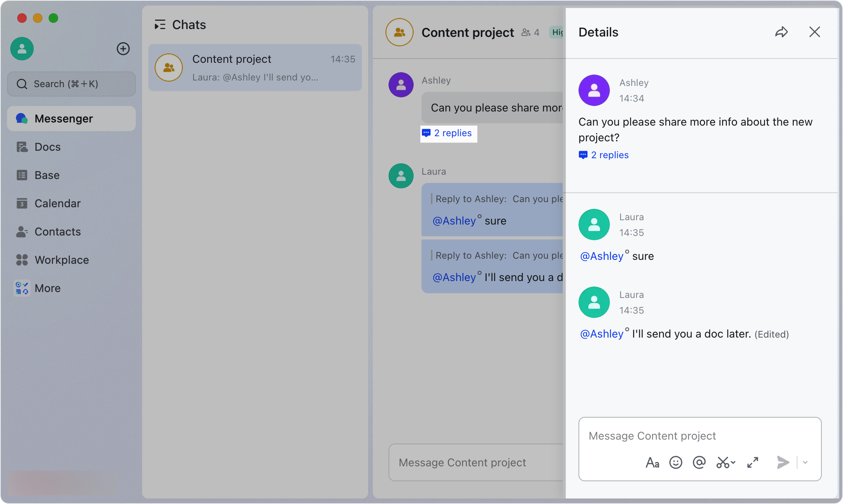
Task: Click the Messenger sidebar icon
Action: pos(22,118)
